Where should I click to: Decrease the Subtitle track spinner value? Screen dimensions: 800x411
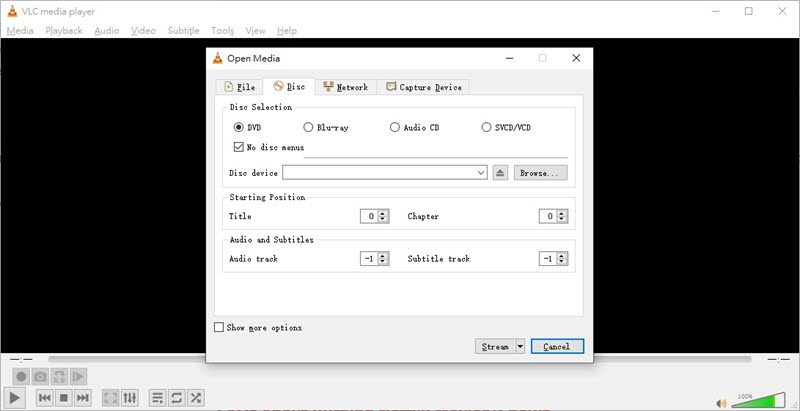click(562, 262)
